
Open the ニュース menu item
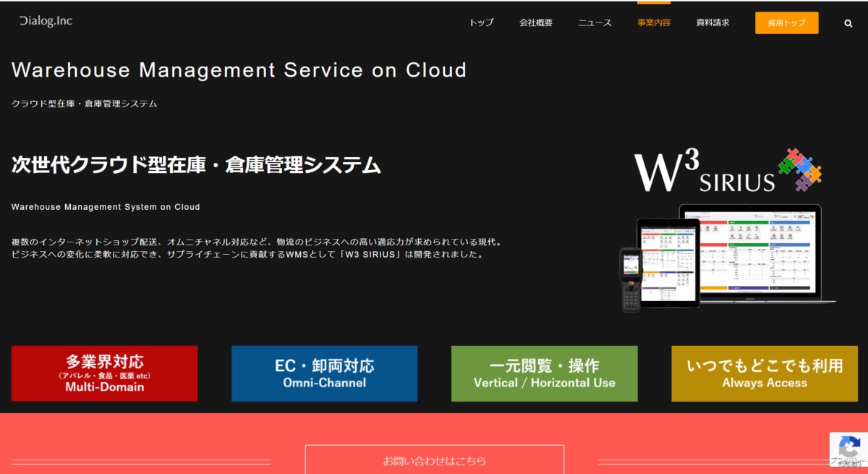[x=595, y=22]
